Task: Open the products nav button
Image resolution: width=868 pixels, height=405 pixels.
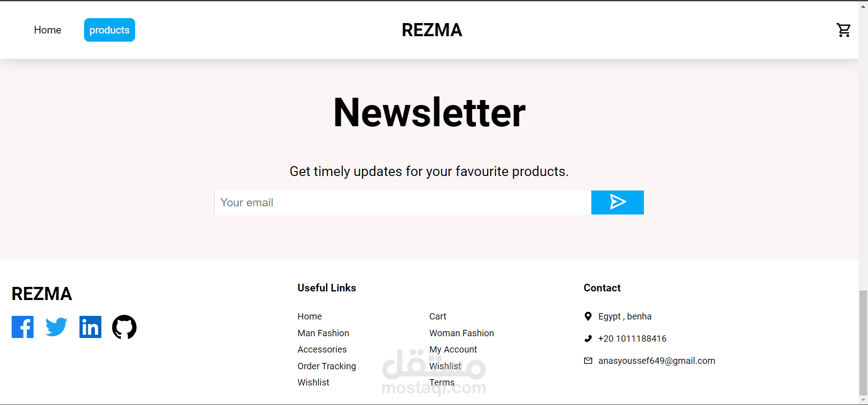Action: [109, 30]
